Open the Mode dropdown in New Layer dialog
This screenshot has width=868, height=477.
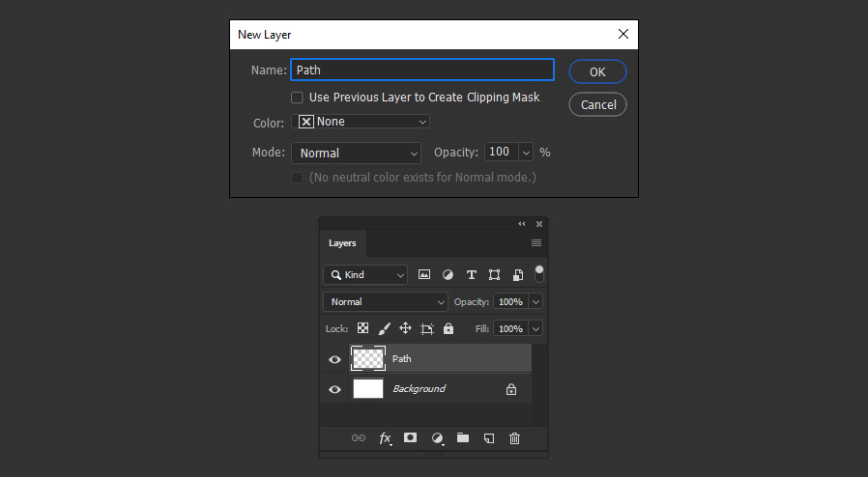pos(356,153)
